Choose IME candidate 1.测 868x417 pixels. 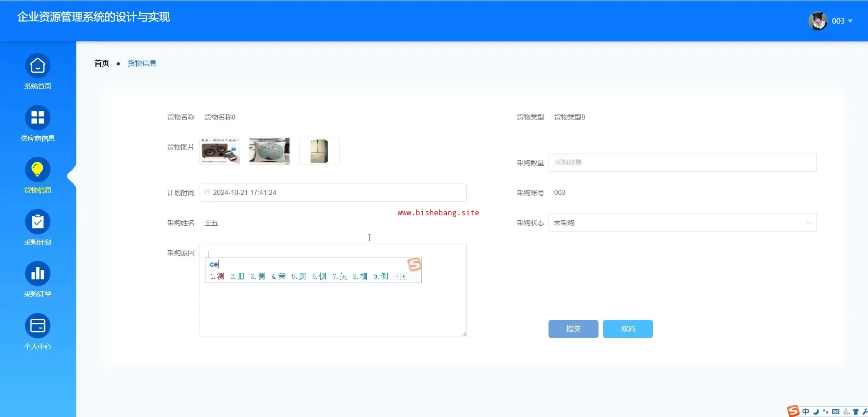pyautogui.click(x=217, y=276)
